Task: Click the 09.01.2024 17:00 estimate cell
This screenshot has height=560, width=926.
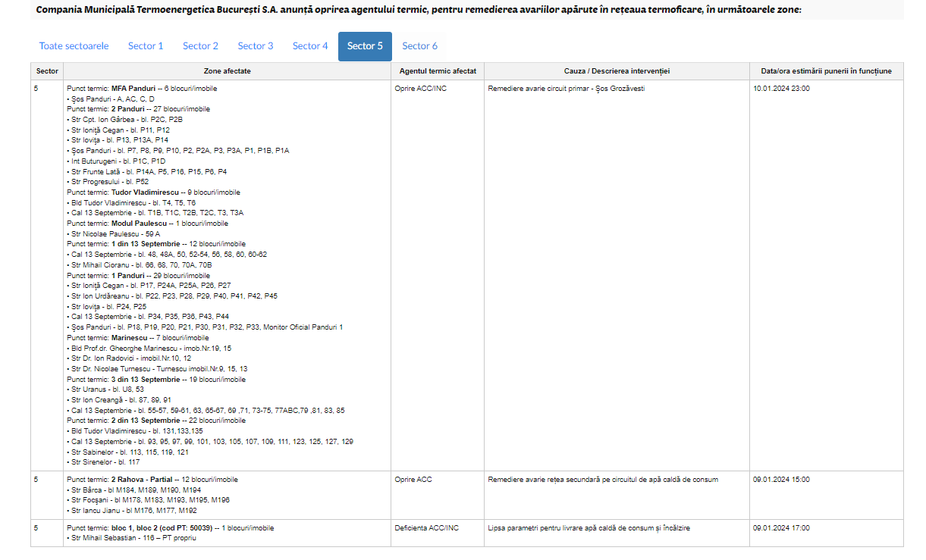Action: [781, 528]
